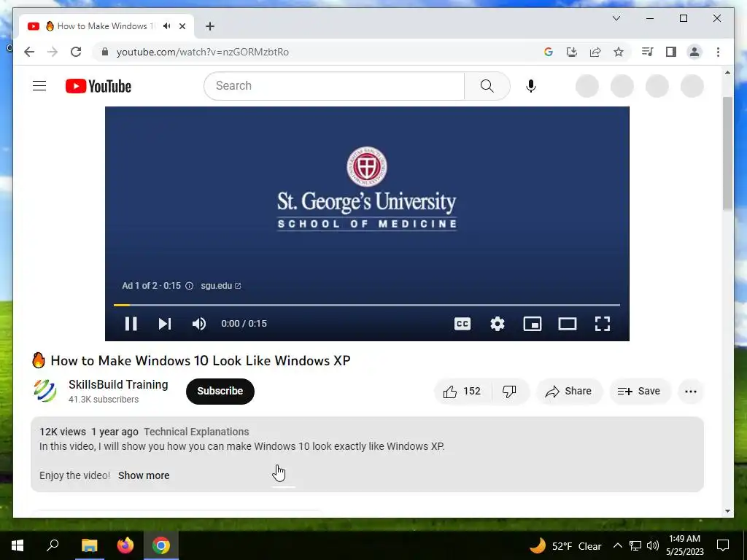Open the media controls toolbar button
The image size is (747, 560).
point(648,52)
